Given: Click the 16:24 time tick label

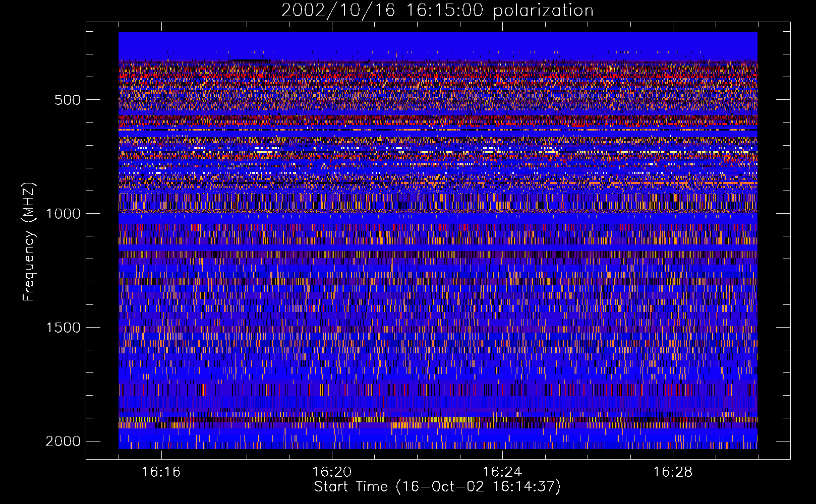Looking at the screenshot, I should [502, 472].
